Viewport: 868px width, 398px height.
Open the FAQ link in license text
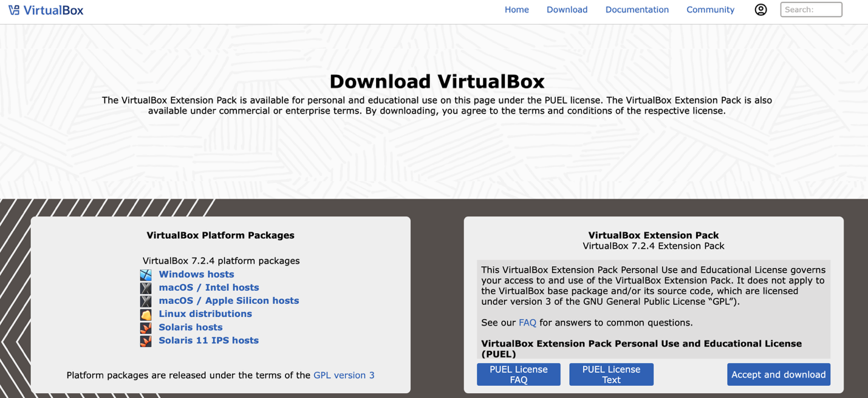tap(527, 323)
